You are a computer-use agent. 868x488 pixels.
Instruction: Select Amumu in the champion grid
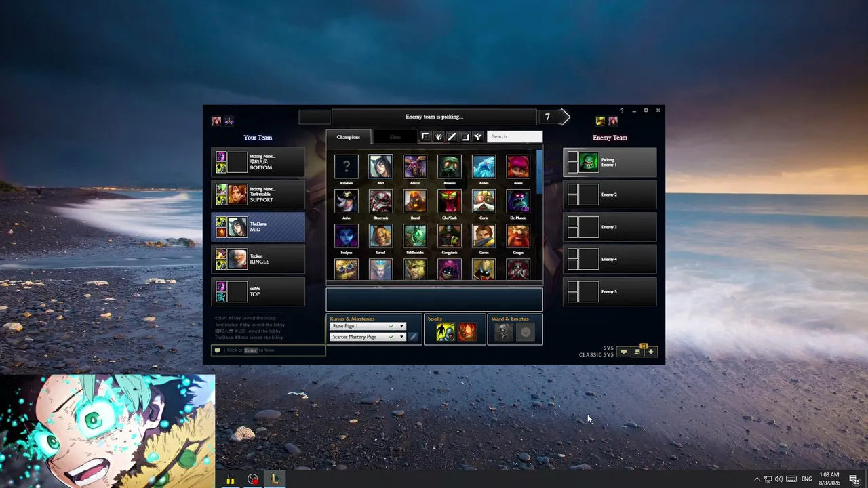tap(449, 167)
